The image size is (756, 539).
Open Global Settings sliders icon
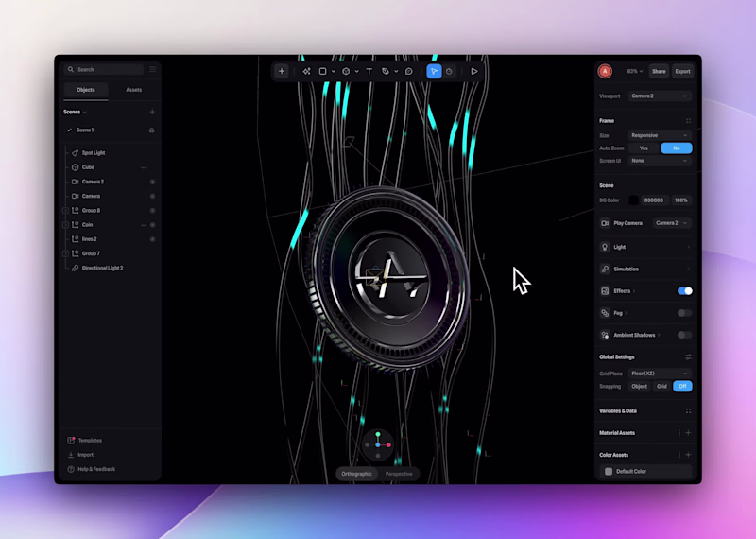pyautogui.click(x=689, y=357)
